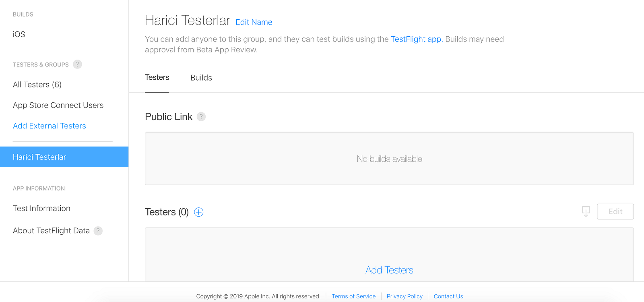Click Add External Testers link
Screen dimensions: 644x302
click(50, 126)
